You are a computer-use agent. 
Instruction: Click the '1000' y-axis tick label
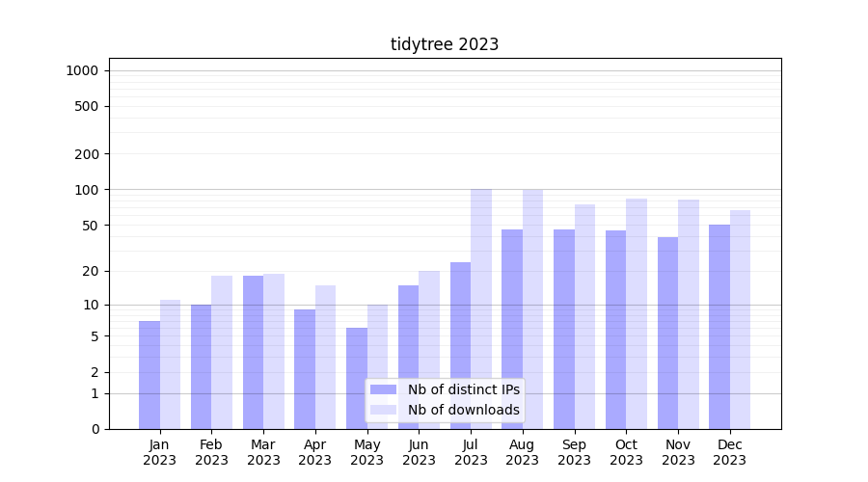[82, 70]
